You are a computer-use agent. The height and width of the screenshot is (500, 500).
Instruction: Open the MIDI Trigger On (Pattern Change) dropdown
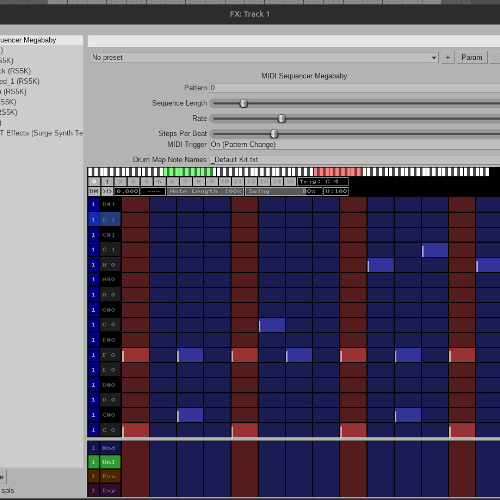pos(355,145)
